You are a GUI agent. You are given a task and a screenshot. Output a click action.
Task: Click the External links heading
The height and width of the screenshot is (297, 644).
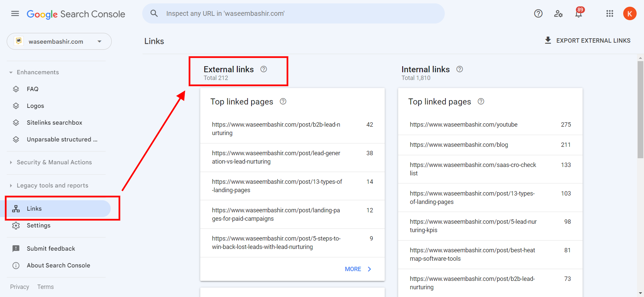[229, 69]
